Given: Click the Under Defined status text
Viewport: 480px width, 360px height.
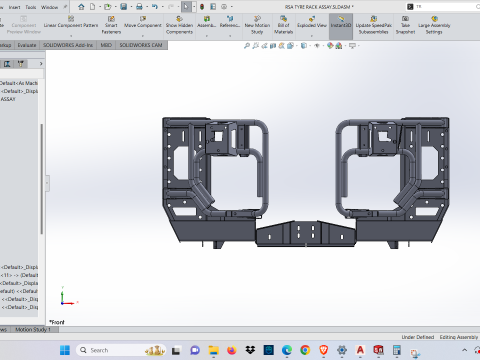Looking at the screenshot, I should [418, 337].
